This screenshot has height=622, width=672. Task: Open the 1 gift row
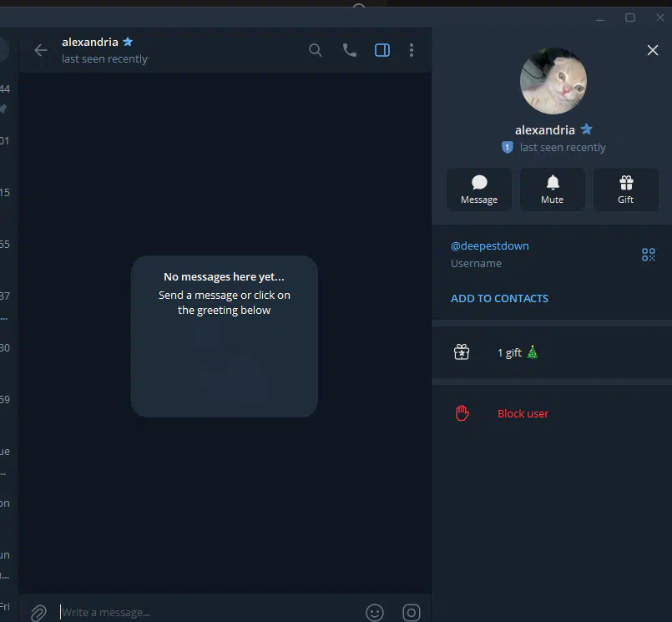552,352
